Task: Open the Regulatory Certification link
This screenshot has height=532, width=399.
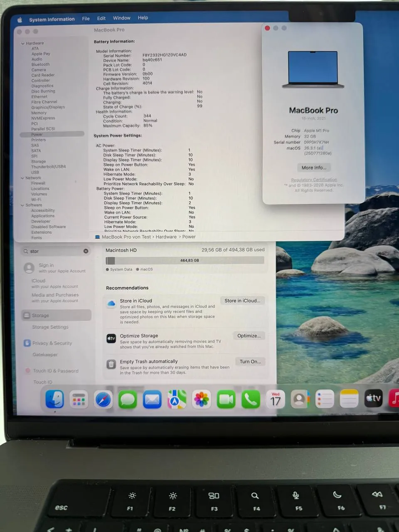Action: pos(314,180)
